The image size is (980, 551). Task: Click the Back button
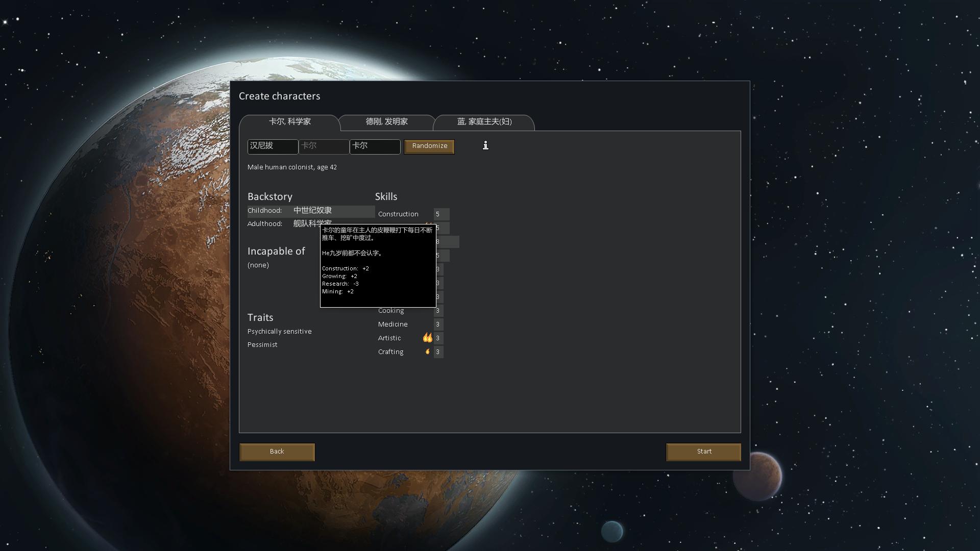click(x=277, y=452)
